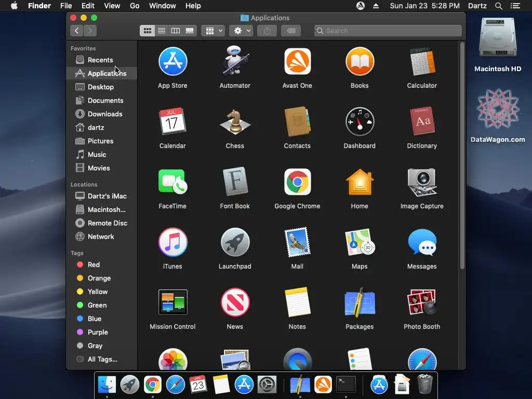Select the Chess app icon
This screenshot has height=399, width=532.
pyautogui.click(x=235, y=122)
